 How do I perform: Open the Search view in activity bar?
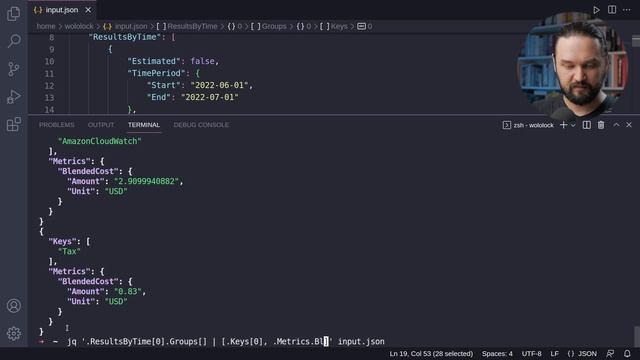pyautogui.click(x=13, y=41)
